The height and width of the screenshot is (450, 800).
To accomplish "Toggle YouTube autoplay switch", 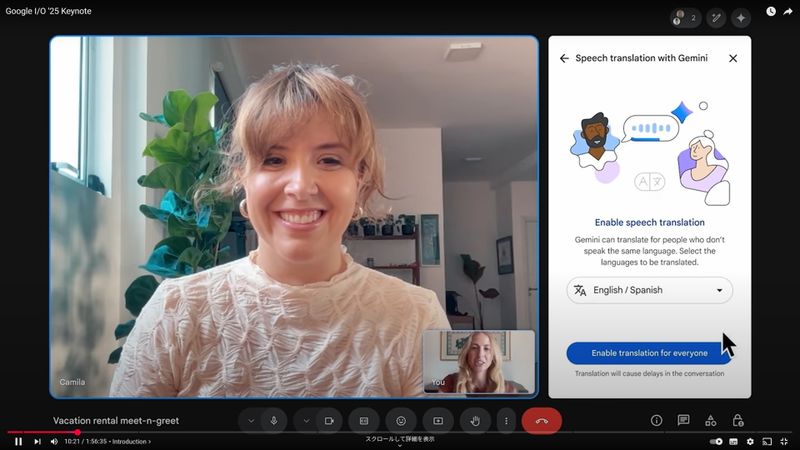I will pos(716,441).
